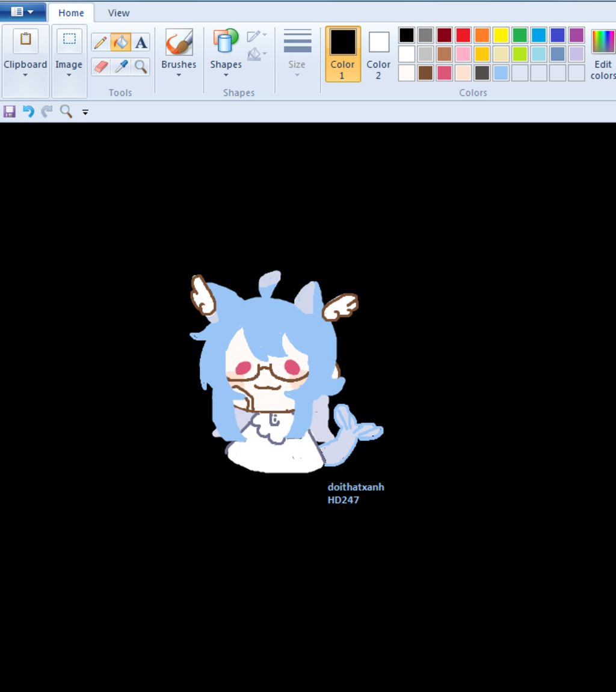Image resolution: width=616 pixels, height=692 pixels.
Task: Undo the last action
Action: (28, 111)
